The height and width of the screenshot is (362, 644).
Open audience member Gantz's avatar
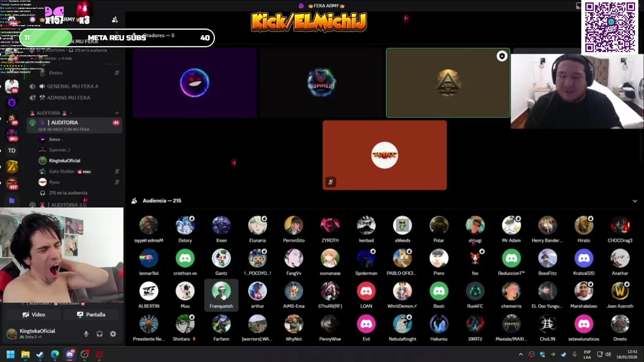[x=221, y=258]
